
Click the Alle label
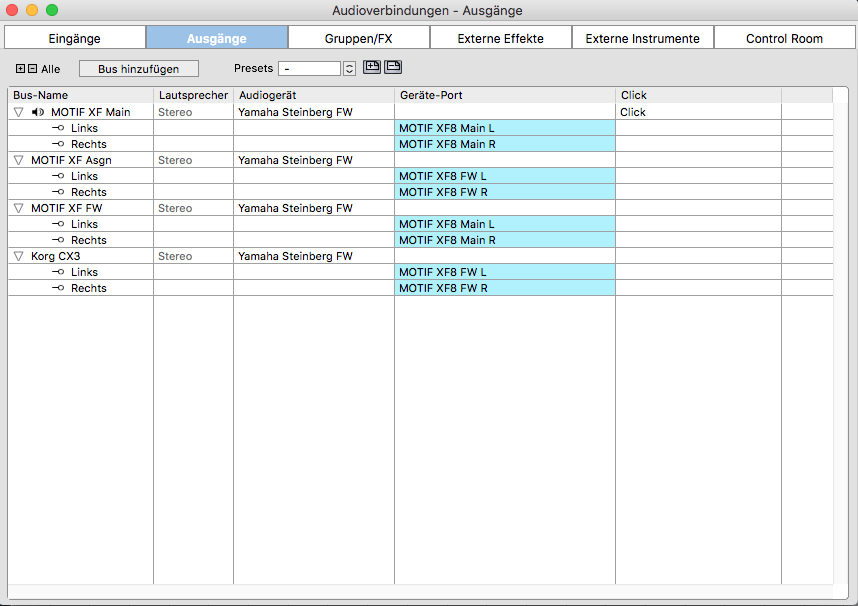pos(50,70)
